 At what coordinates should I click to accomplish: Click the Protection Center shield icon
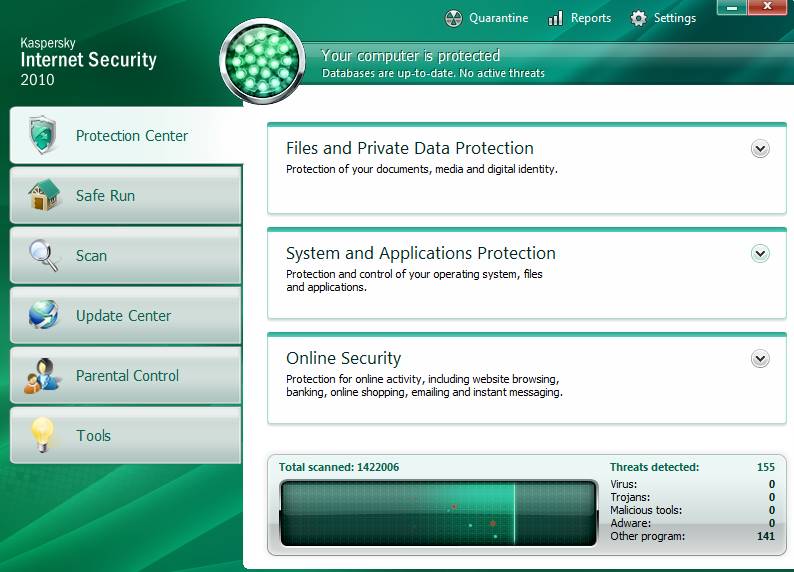[x=43, y=135]
